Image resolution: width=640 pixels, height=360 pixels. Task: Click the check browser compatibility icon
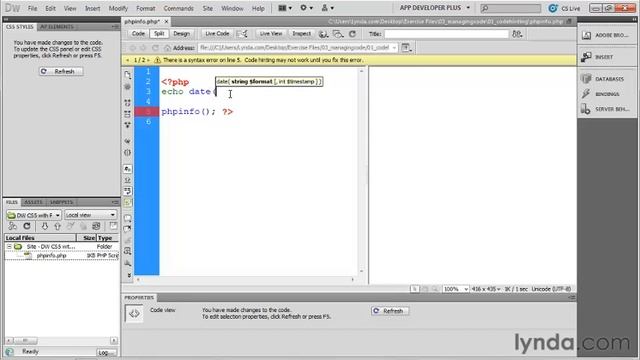(x=242, y=34)
